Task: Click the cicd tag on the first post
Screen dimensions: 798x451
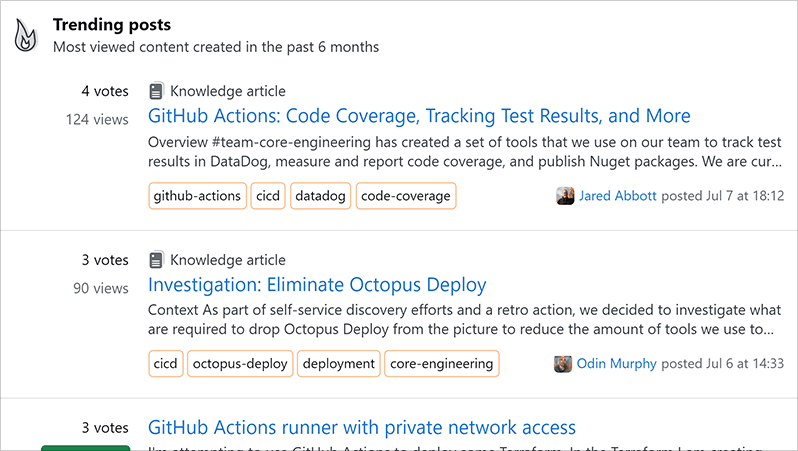Action: (x=268, y=196)
